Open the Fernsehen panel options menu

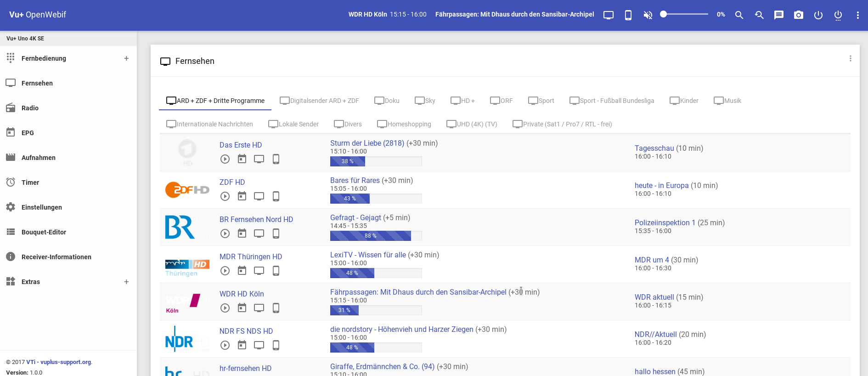[x=851, y=58]
